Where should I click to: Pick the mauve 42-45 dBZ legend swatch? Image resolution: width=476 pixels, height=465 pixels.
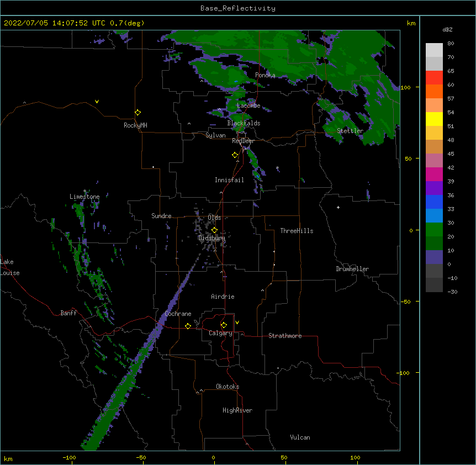(x=434, y=161)
